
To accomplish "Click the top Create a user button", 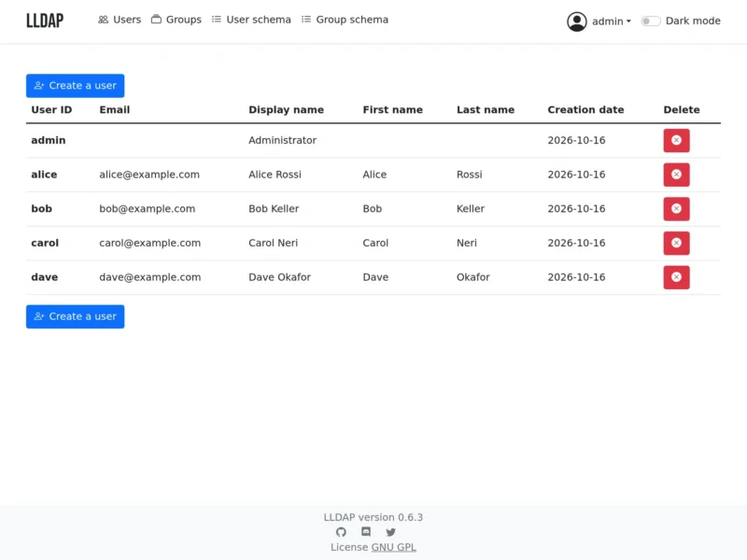I will coord(76,86).
